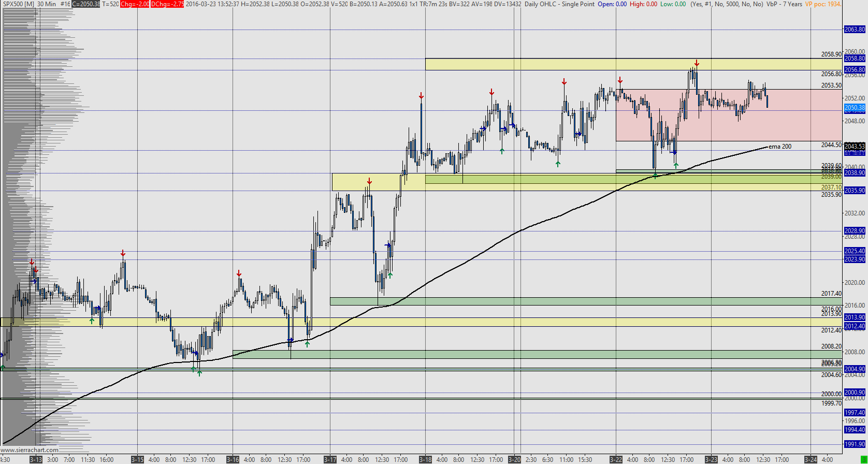Click the 1994.40 price axis tag
The width and height of the screenshot is (868, 464).
[855, 430]
